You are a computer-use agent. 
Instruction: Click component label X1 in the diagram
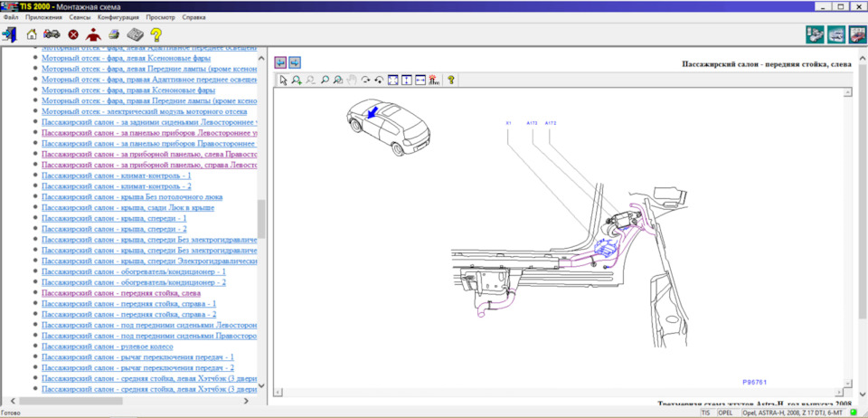tap(508, 123)
